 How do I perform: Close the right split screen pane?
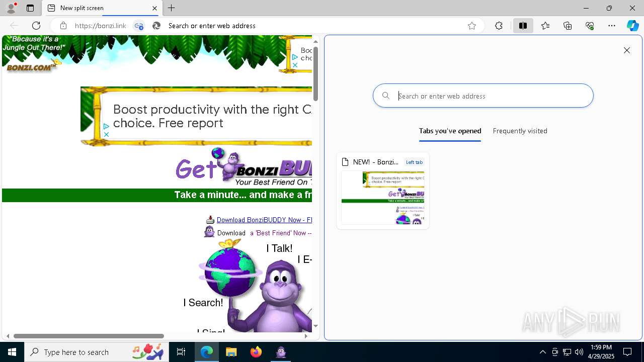(x=627, y=50)
